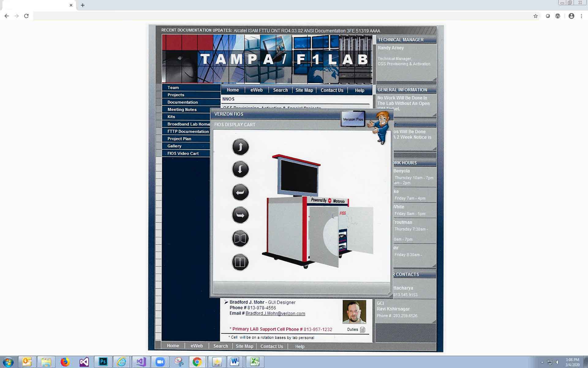Select Documentation in the left menu

[183, 102]
